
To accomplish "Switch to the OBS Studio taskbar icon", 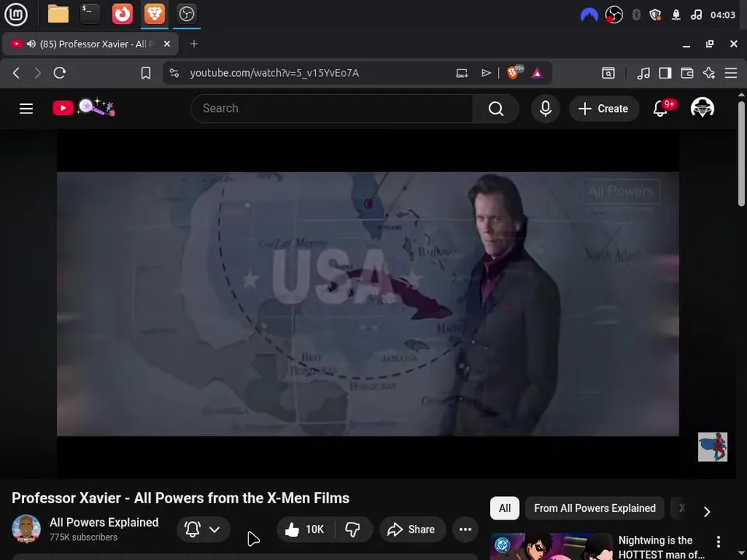I will tap(186, 14).
